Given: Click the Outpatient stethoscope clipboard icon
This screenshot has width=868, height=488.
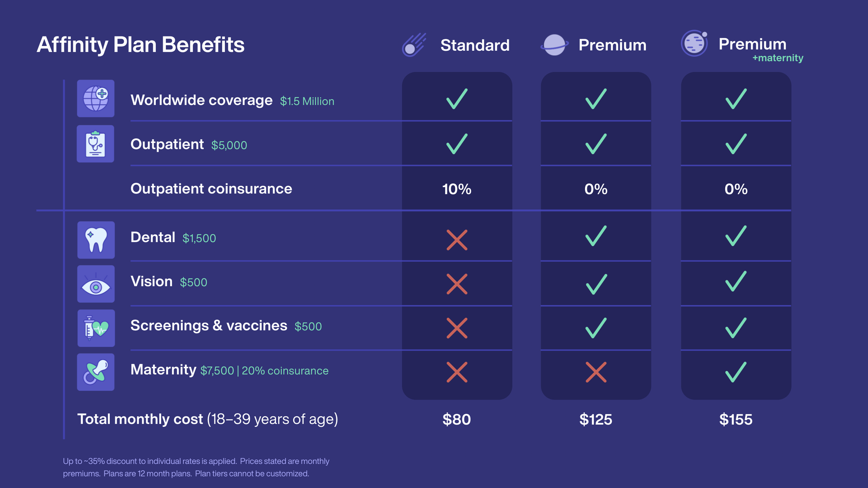Looking at the screenshot, I should point(95,144).
